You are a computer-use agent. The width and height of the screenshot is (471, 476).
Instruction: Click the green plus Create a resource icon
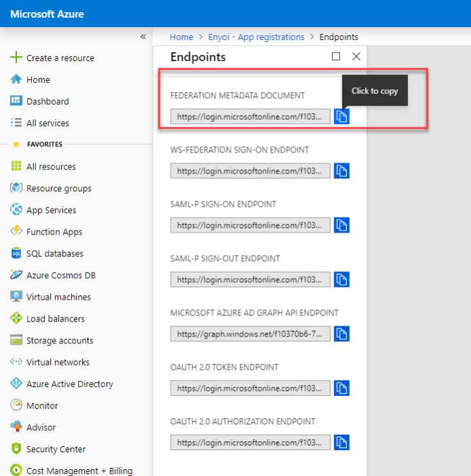click(x=16, y=57)
